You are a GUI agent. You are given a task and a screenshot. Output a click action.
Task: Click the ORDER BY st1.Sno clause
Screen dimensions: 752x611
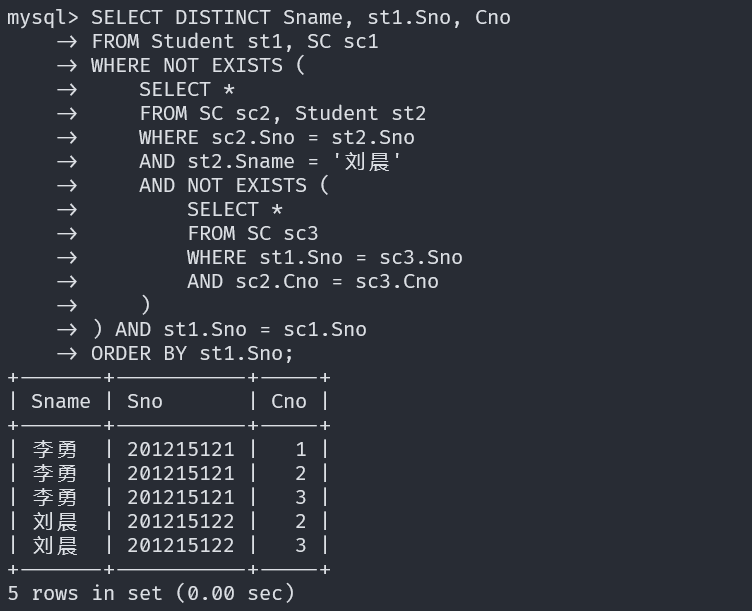[x=192, y=353]
